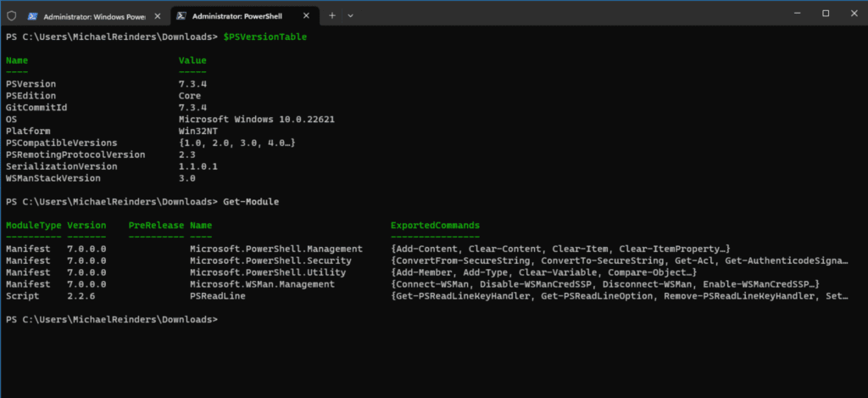The height and width of the screenshot is (398, 868).
Task: Click Microsoft.WSMan.Management module name
Action: (x=262, y=284)
